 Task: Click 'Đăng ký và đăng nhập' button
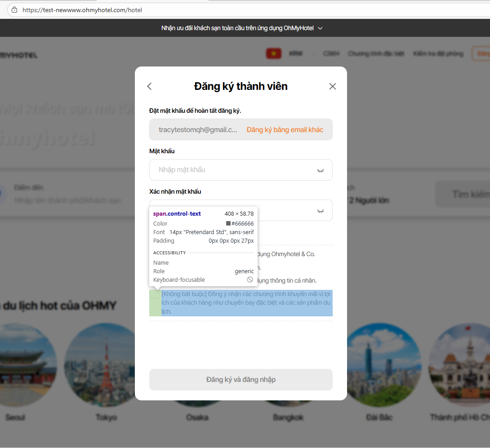click(241, 380)
